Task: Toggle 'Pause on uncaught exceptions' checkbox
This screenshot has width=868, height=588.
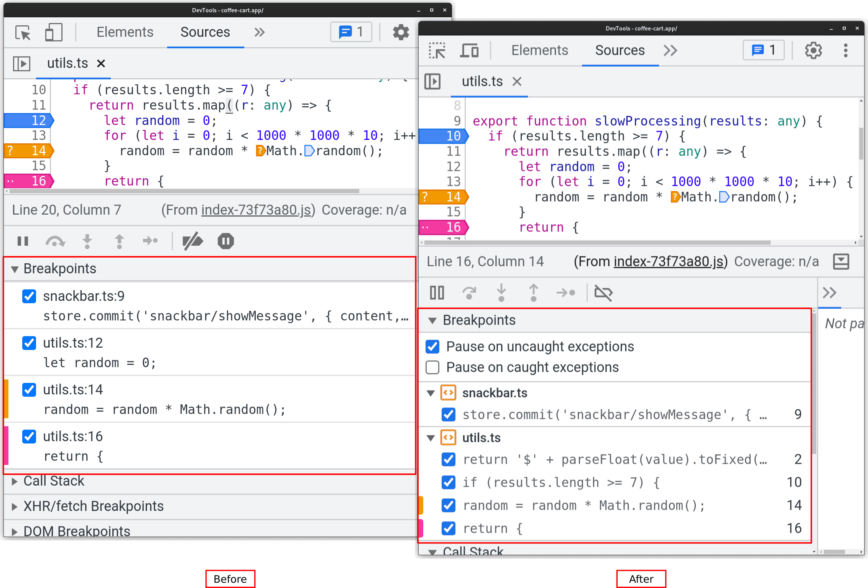Action: click(433, 347)
